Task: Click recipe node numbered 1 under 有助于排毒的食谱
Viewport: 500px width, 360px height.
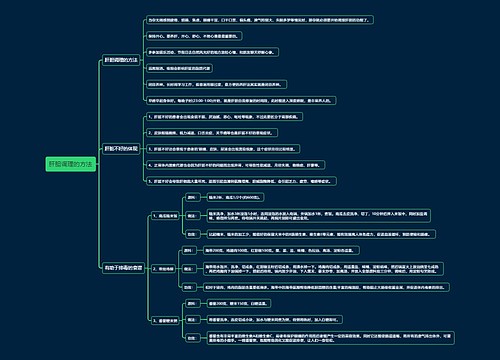Action: (165, 216)
